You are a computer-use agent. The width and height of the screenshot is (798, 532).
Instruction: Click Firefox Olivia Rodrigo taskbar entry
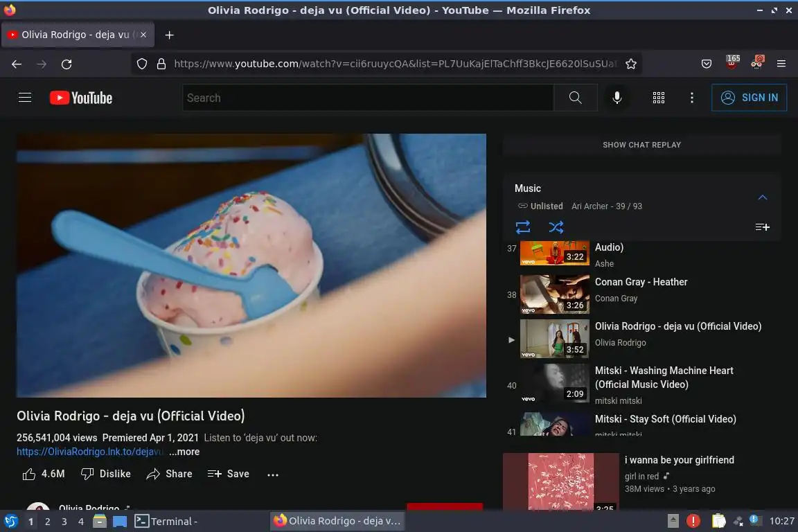point(337,521)
